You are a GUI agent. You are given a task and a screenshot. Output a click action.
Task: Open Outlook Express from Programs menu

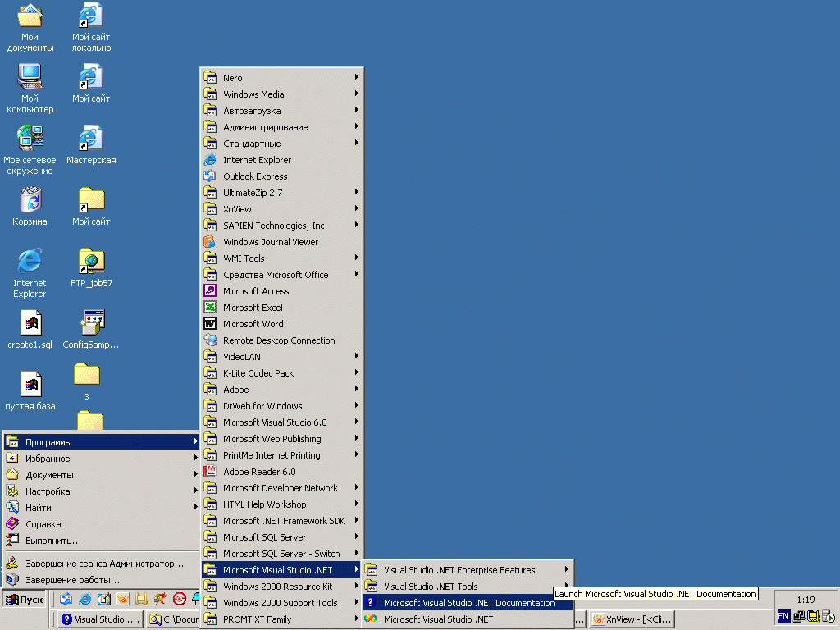282,176
